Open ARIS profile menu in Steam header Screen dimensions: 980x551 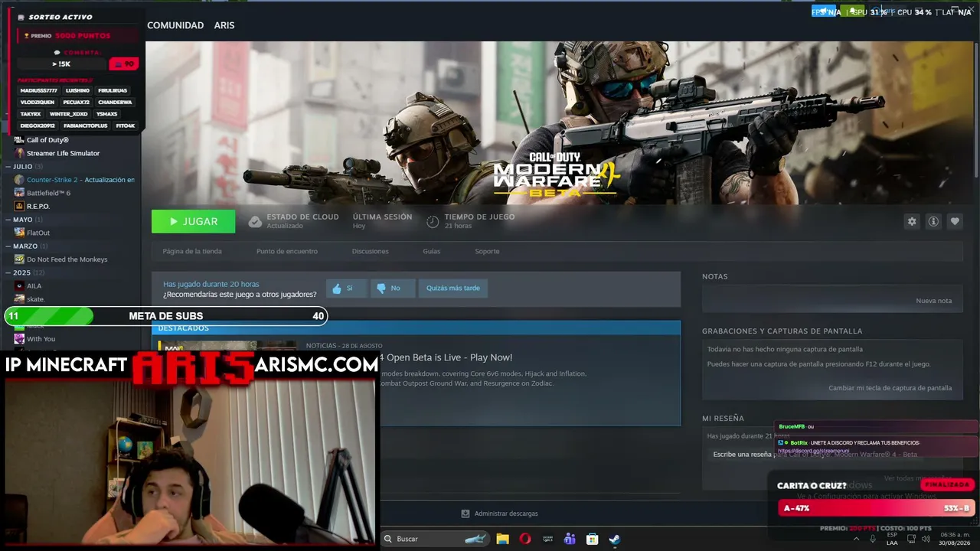224,25
